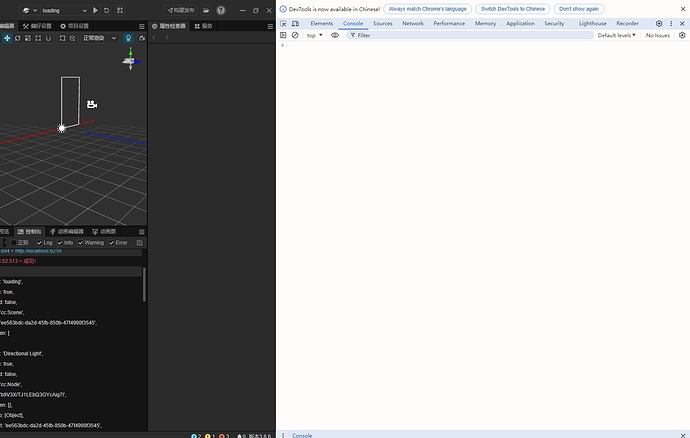Dismiss the DevTools language notification bar

click(683, 9)
